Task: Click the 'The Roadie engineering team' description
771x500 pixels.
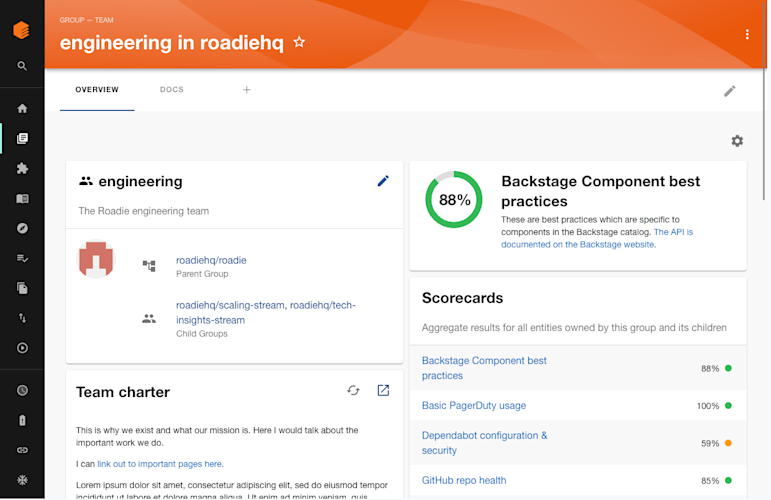Action: point(144,211)
